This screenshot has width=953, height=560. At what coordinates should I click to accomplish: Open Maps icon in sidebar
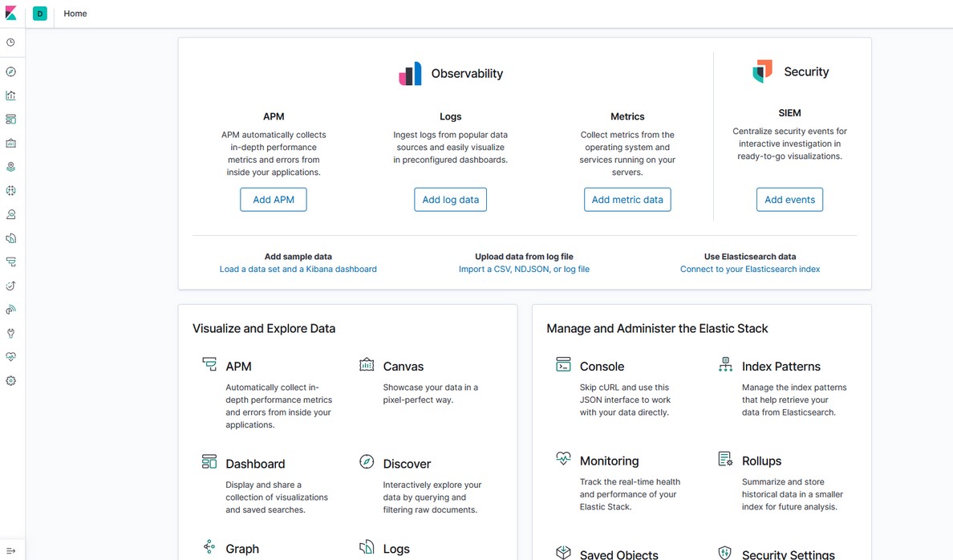pos(11,167)
